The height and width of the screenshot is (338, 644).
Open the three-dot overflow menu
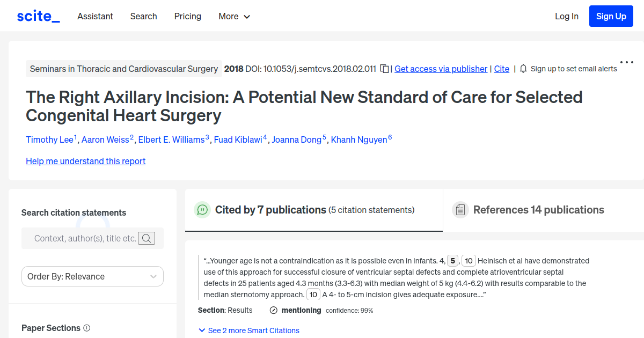pos(626,62)
